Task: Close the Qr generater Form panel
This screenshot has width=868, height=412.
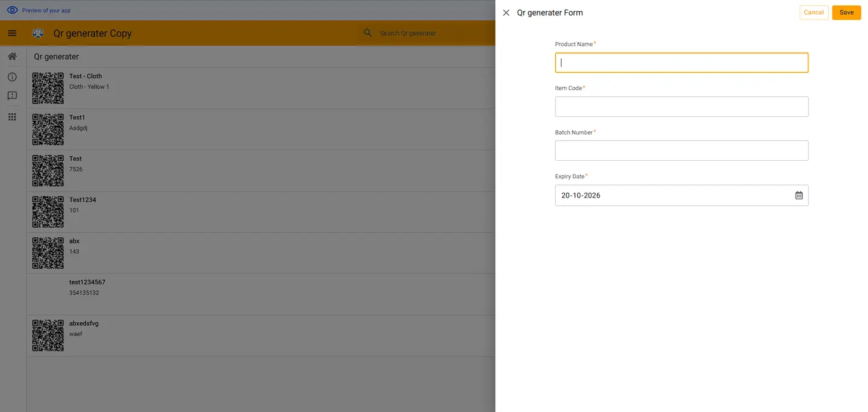Action: [506, 13]
